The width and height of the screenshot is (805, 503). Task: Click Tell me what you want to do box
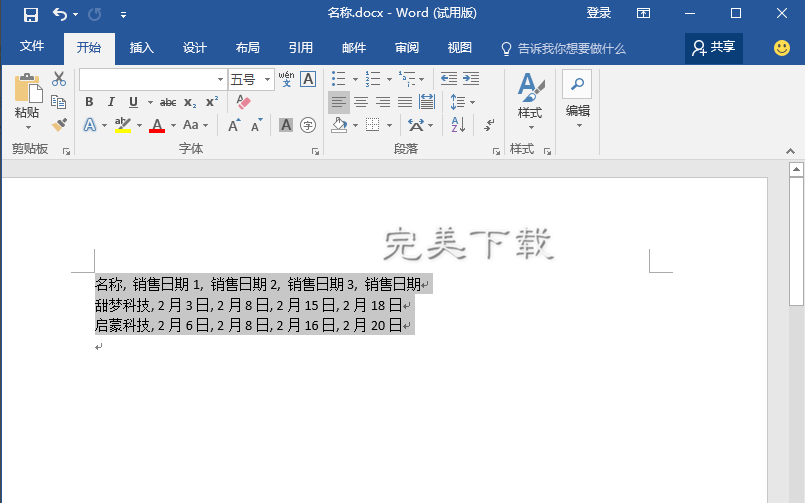tap(563, 49)
